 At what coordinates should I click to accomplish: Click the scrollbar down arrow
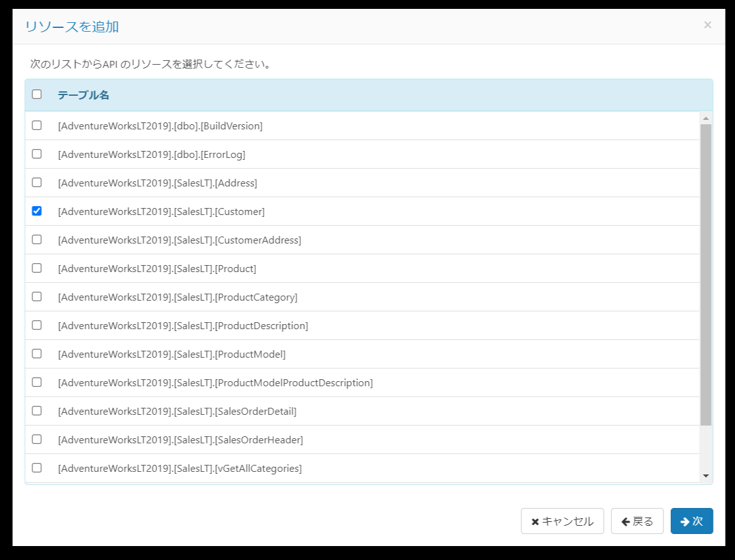tap(706, 476)
